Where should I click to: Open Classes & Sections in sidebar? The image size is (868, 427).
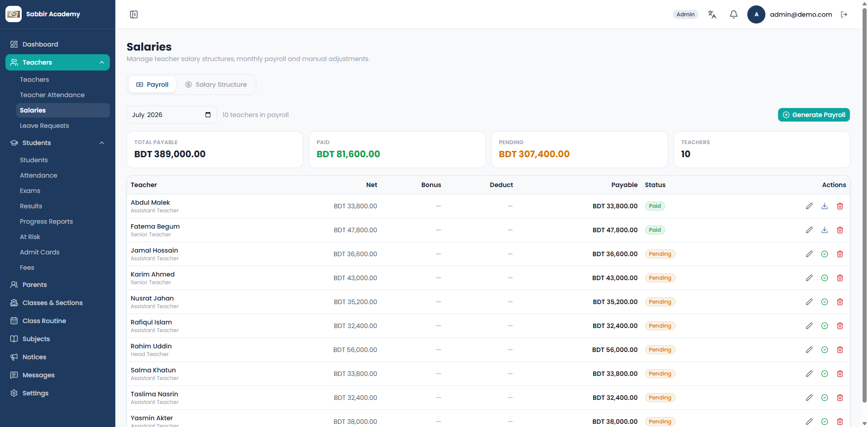coord(57,303)
